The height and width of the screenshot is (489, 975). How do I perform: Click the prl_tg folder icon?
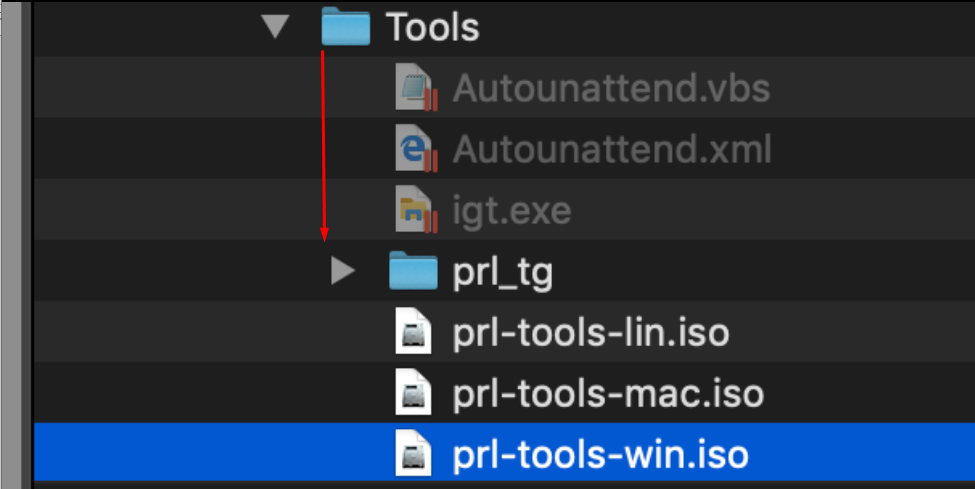413,271
